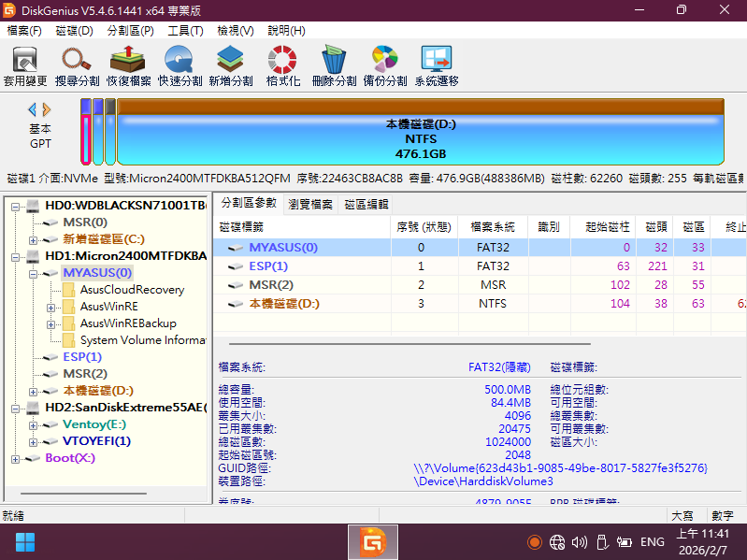Expand the 本機磁碟(D:) tree node

(x=33, y=392)
